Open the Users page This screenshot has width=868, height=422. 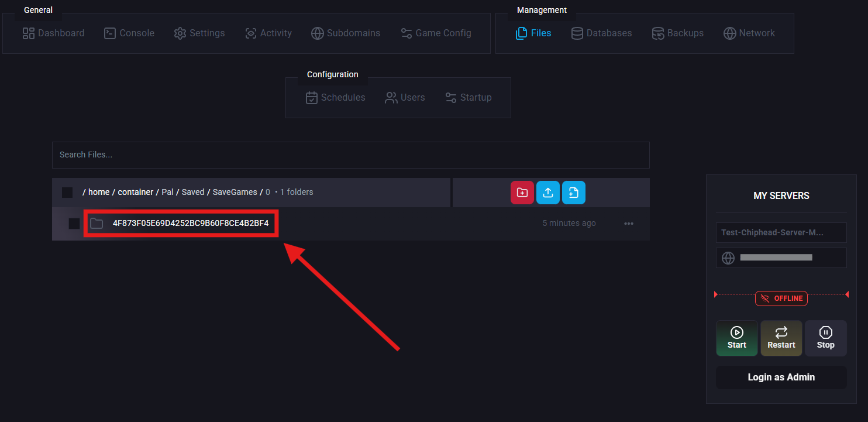(405, 98)
